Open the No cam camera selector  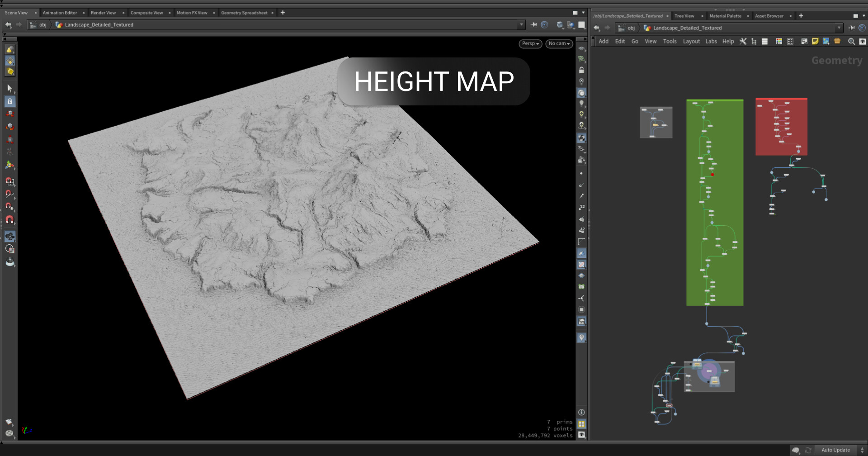559,43
